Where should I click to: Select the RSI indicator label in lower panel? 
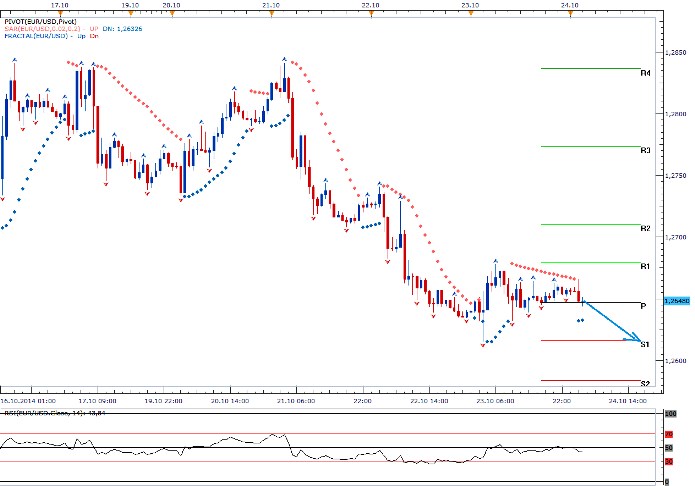point(50,411)
